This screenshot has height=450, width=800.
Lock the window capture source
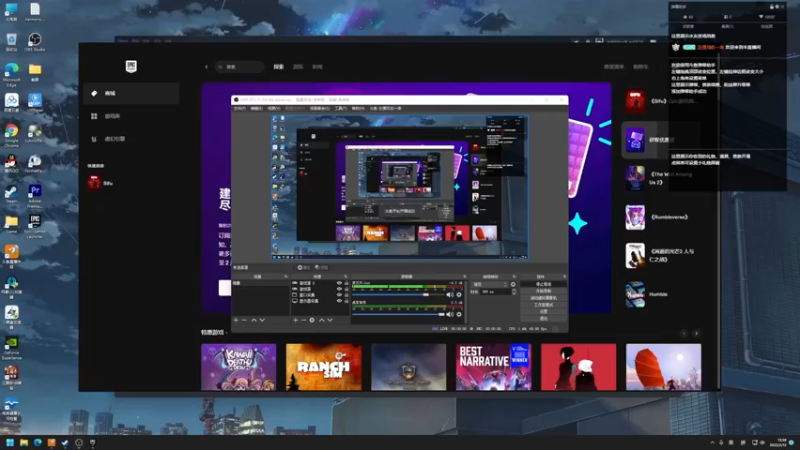(346, 295)
